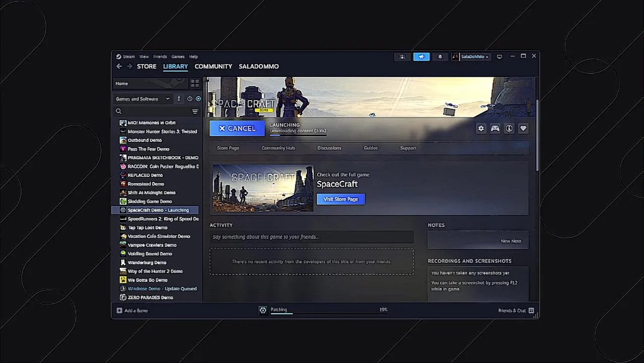Show game info icon
Viewport: 644px width, 363px height.
[509, 129]
